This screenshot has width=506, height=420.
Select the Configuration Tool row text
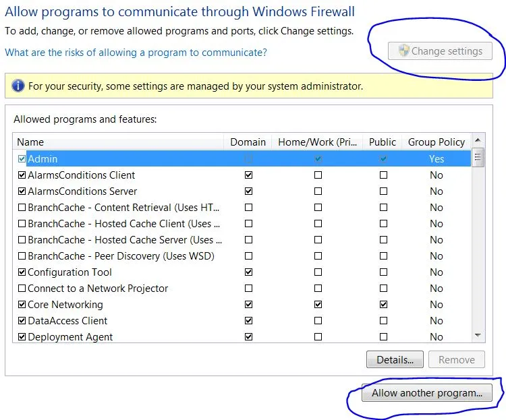tap(69, 272)
